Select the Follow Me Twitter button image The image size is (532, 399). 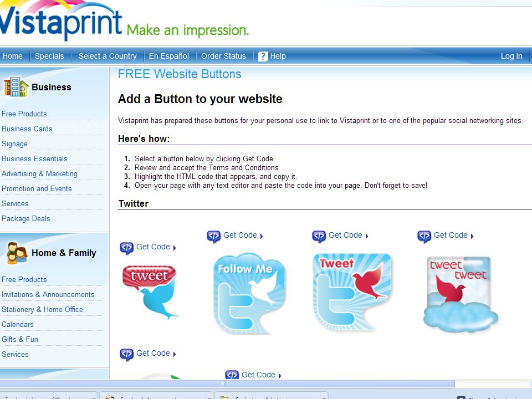[x=249, y=294]
